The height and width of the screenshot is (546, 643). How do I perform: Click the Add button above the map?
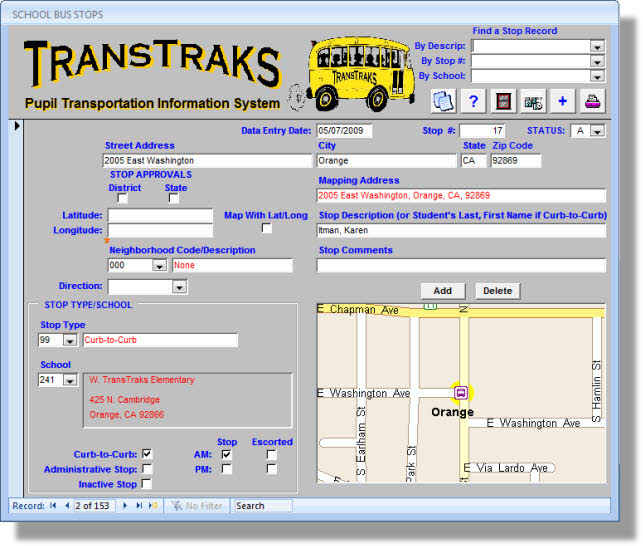[x=443, y=291]
